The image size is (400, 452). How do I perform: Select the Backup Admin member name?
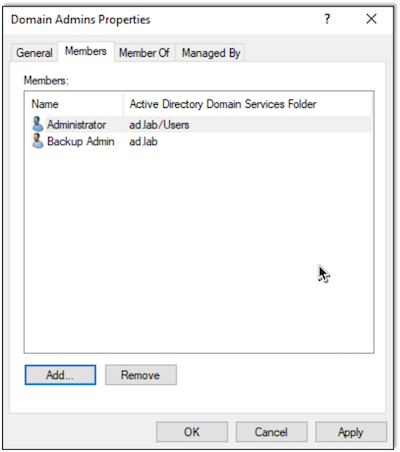[81, 141]
